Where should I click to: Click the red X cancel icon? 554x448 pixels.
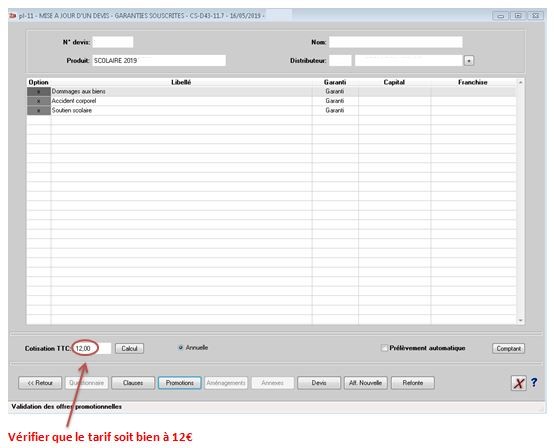518,383
